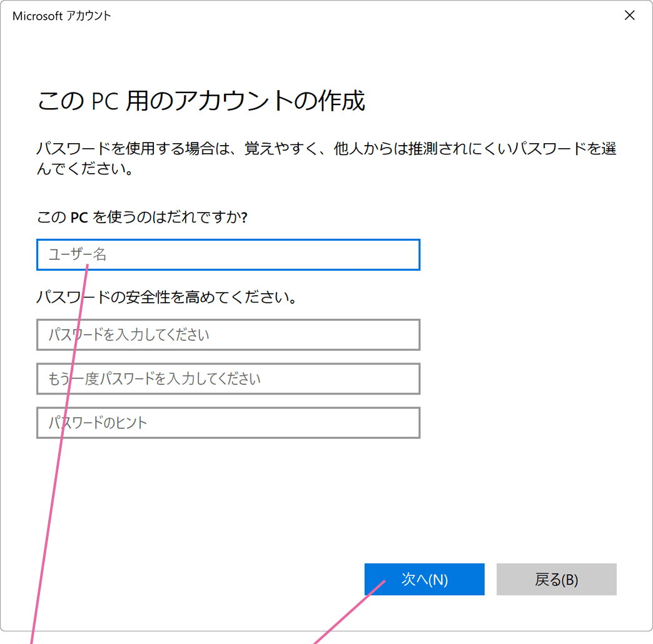Focus the パスワードを入力してください field
The width and height of the screenshot is (653, 644).
[228, 335]
